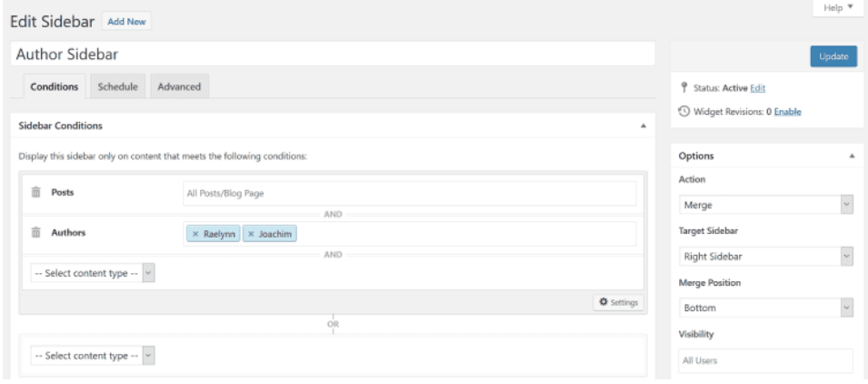
Task: Delete the Posts condition with trash icon
Action: (36, 192)
